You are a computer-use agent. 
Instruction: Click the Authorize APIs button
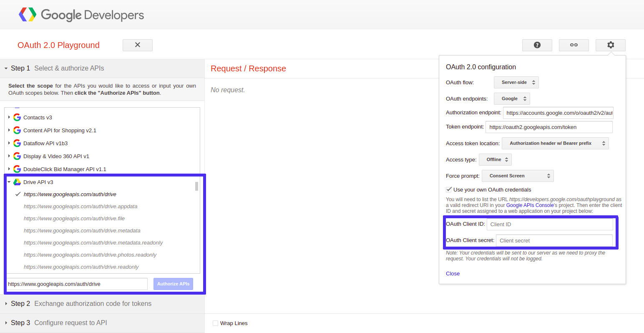[x=173, y=284]
